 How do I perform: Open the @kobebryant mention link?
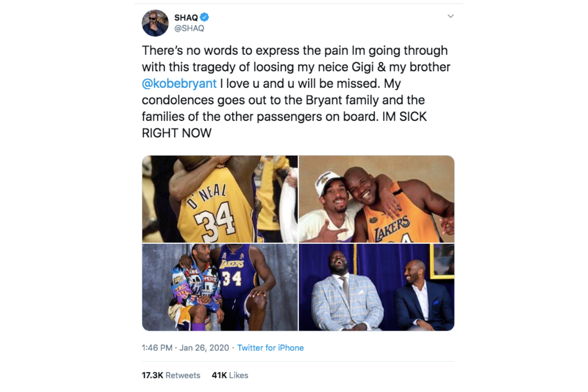point(179,84)
